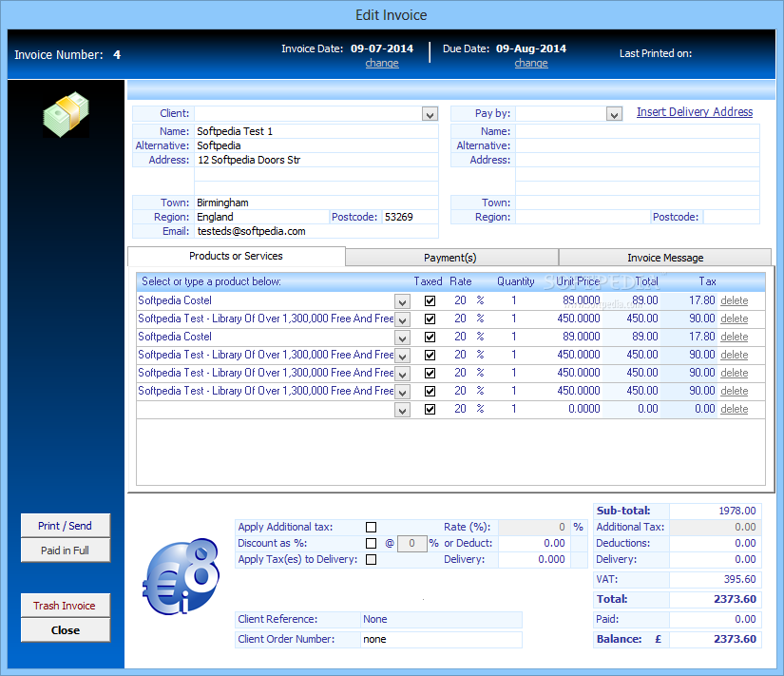The image size is (784, 676).
Task: Click the delivery Town field
Action: coord(638,203)
